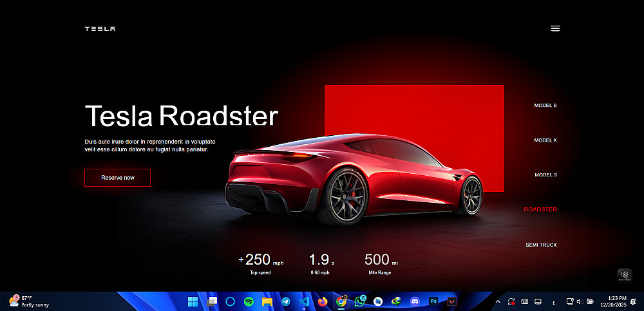The width and height of the screenshot is (644, 311).
Task: Open the weather widget showing 67°F
Action: [29, 301]
